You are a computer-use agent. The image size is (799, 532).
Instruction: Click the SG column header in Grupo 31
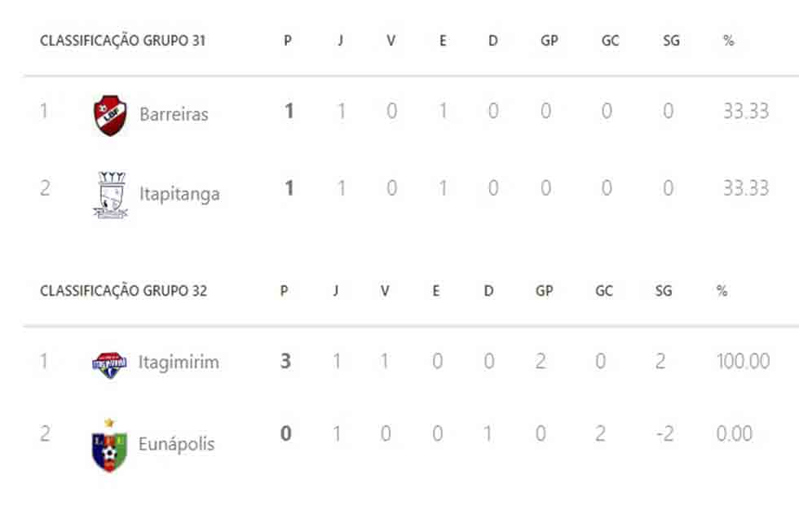[671, 41]
